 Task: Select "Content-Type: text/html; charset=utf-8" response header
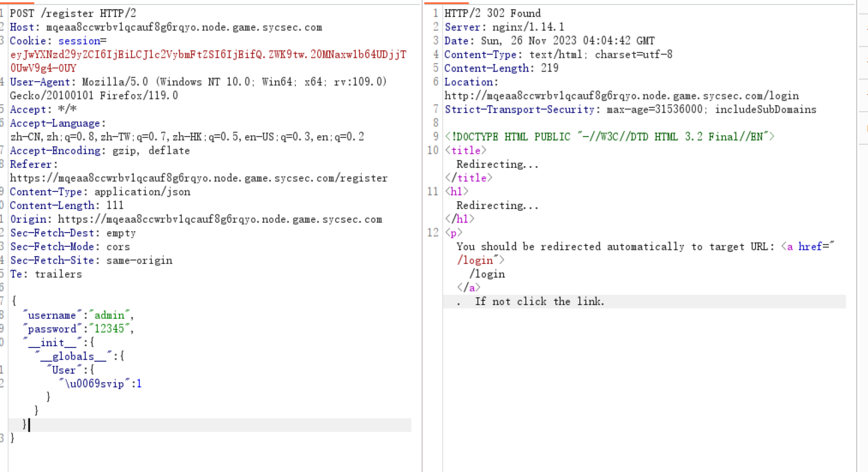pyautogui.click(x=558, y=54)
